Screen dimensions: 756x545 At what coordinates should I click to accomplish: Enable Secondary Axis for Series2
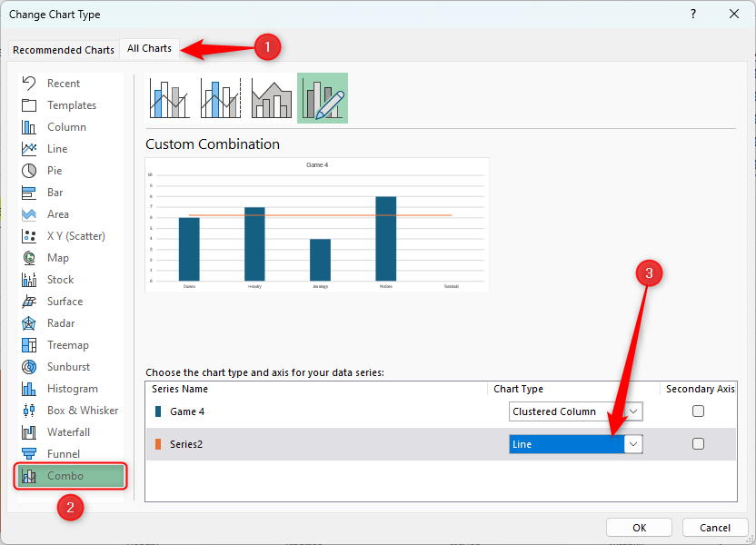click(x=698, y=444)
